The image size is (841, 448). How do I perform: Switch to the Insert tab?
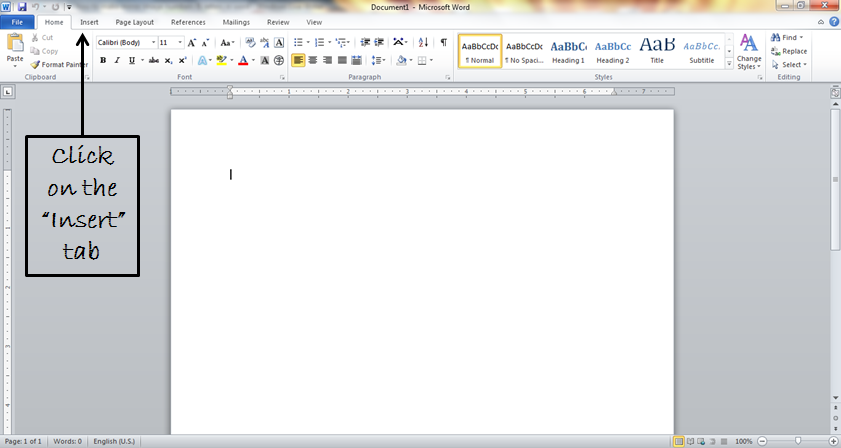[x=89, y=22]
